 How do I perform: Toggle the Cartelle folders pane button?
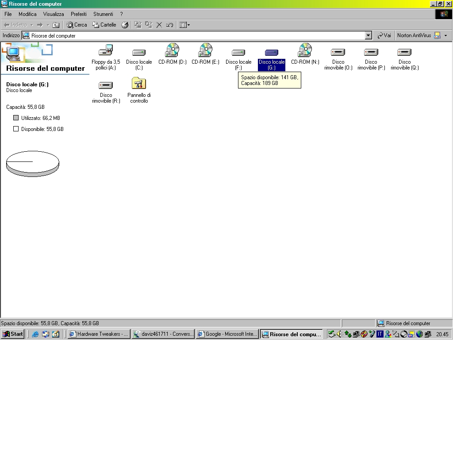click(104, 25)
